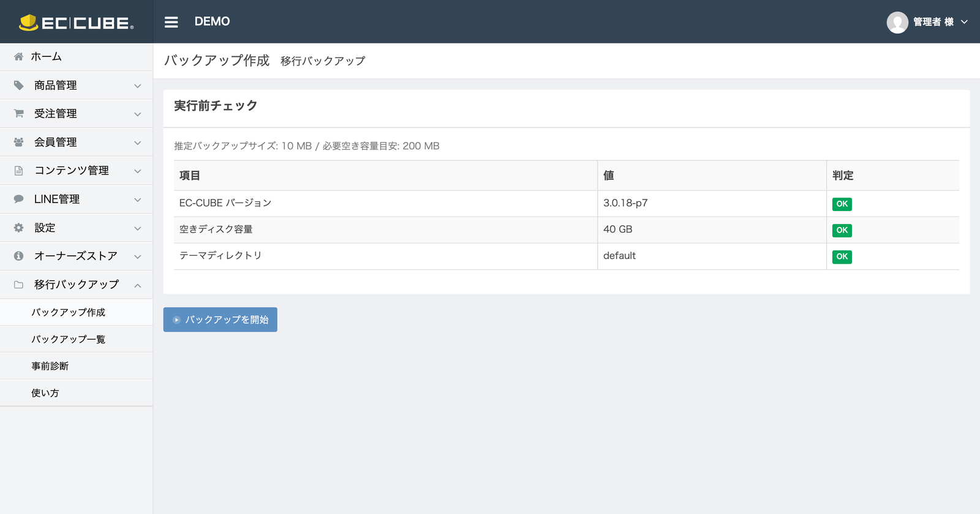Image resolution: width=980 pixels, height=514 pixels.
Task: Collapse the 移行バックアップ chevron
Action: coord(138,285)
